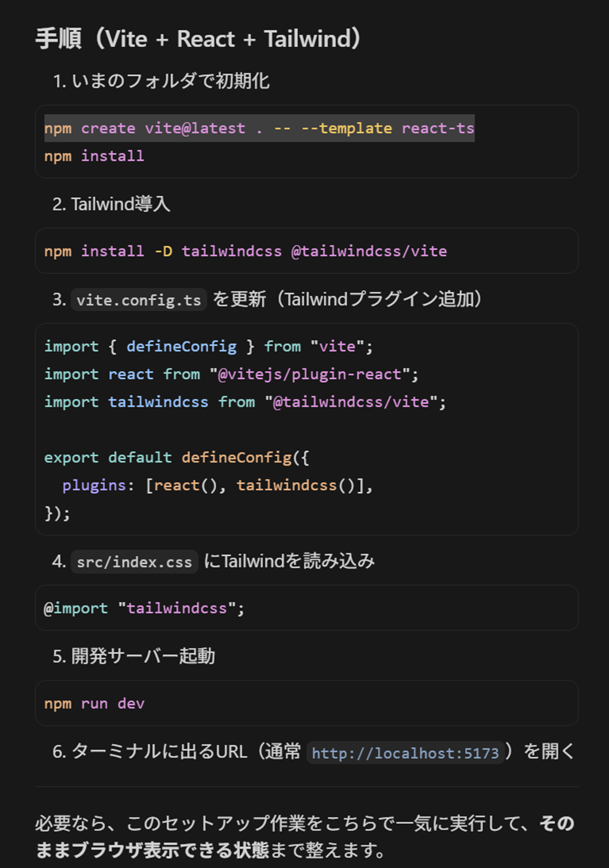The height and width of the screenshot is (868, 609).
Task: Click the bold text ままブラウザ表示できる状態
Action: click(x=152, y=850)
